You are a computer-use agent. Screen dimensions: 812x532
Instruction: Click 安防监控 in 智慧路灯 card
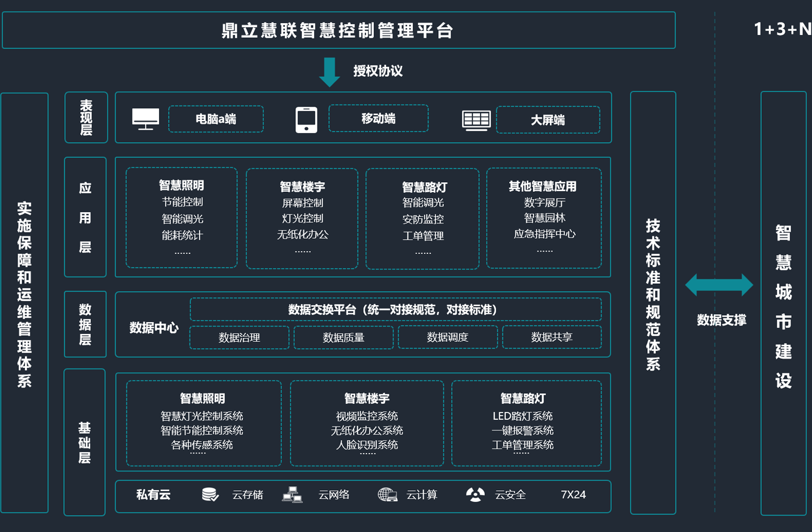tap(423, 219)
